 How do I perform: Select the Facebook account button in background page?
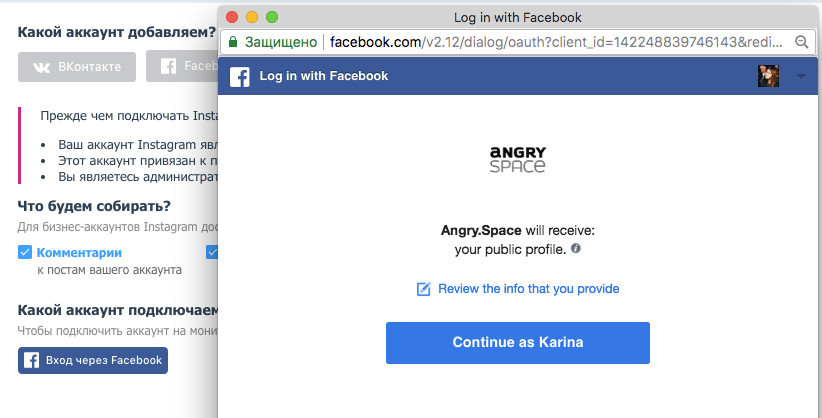(x=182, y=66)
